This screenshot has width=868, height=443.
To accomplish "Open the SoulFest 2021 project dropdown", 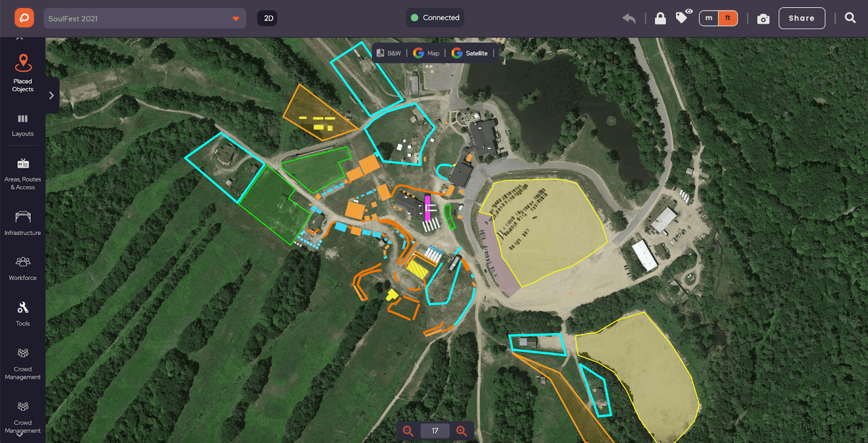I will 144,18.
